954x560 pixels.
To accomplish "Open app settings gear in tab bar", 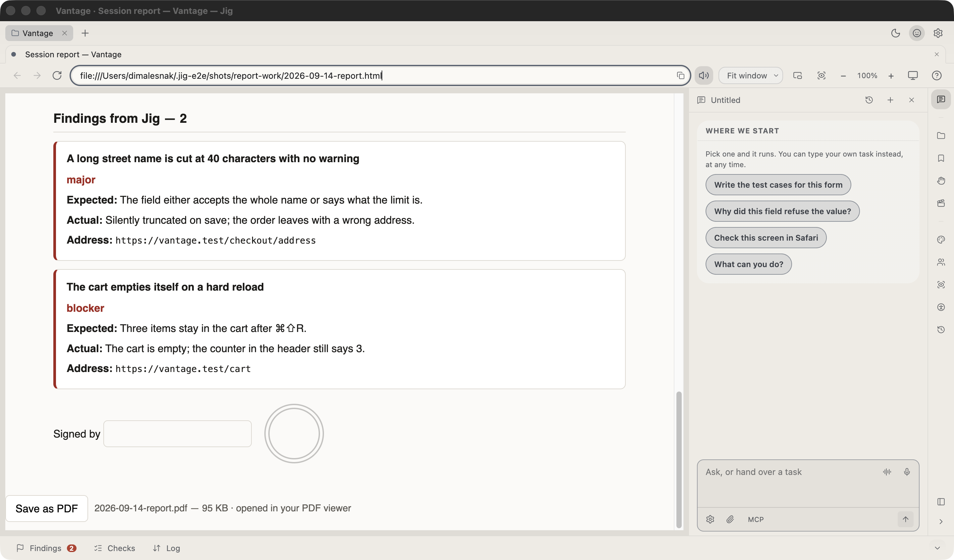I will point(938,33).
